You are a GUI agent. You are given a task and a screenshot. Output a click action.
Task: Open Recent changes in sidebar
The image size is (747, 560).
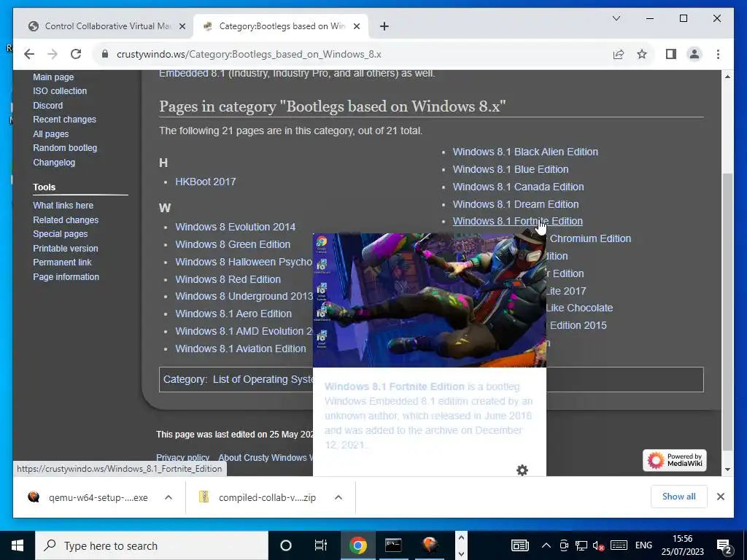64,120
